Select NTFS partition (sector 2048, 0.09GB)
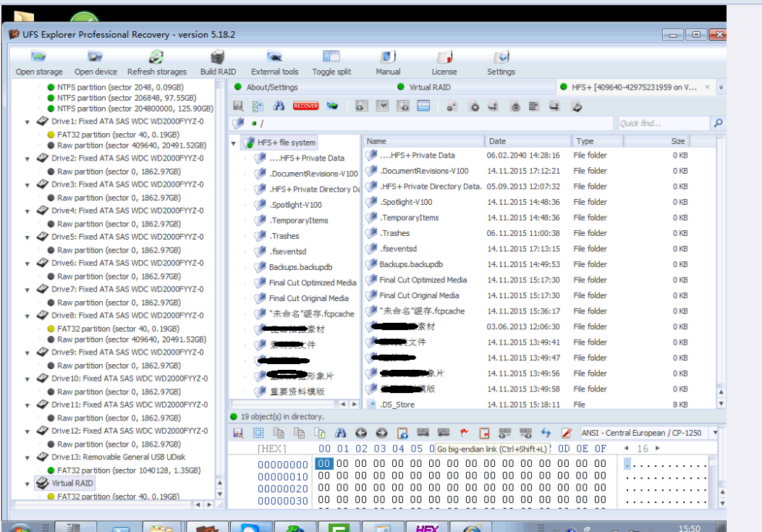 pyautogui.click(x=120, y=87)
